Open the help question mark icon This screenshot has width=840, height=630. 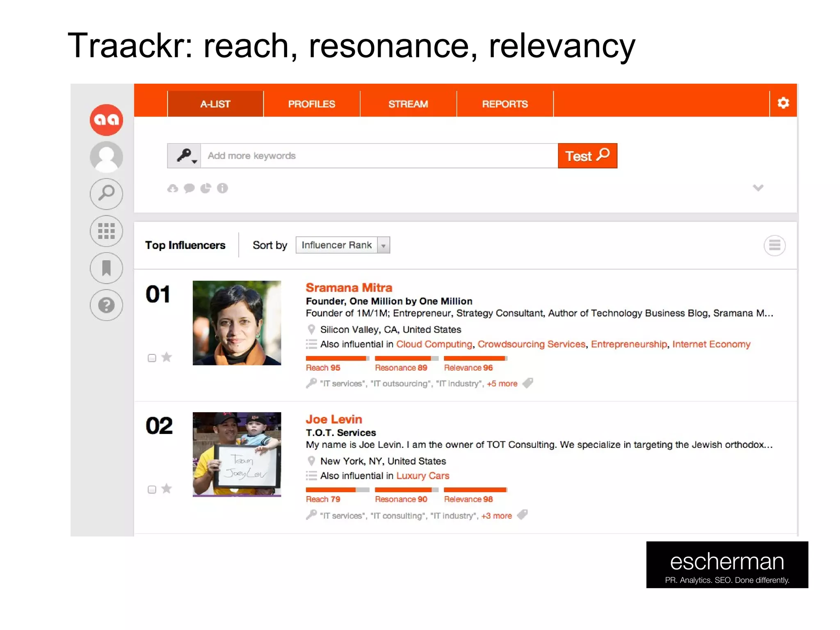point(106,305)
